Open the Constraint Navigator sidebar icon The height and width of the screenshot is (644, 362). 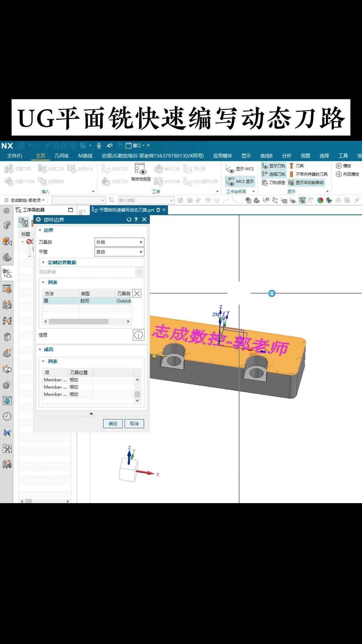(x=7, y=241)
